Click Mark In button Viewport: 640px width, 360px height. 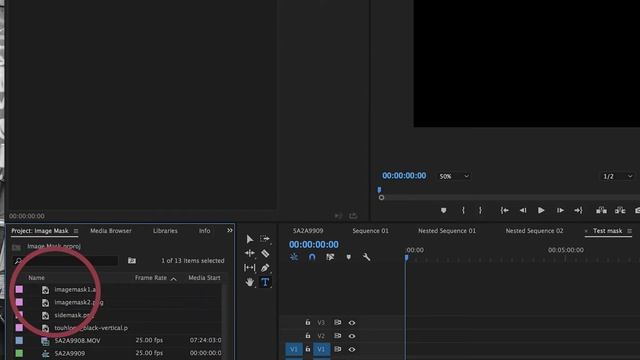tap(463, 210)
